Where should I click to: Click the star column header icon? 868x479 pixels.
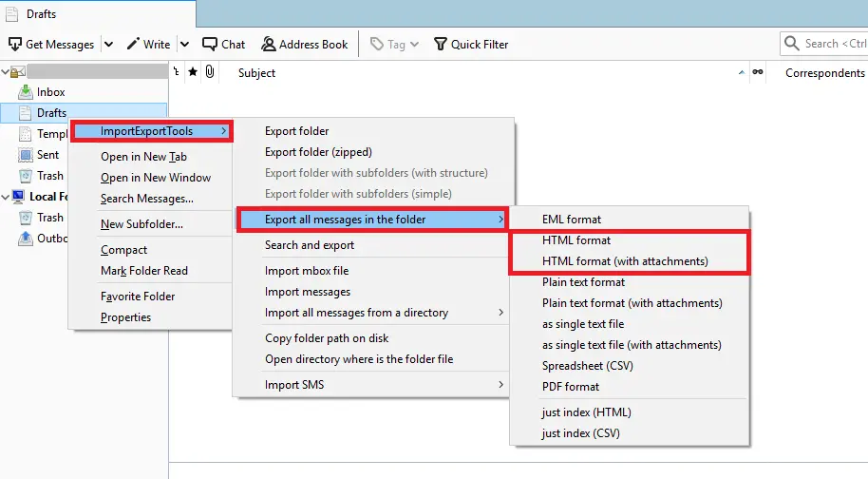(193, 72)
